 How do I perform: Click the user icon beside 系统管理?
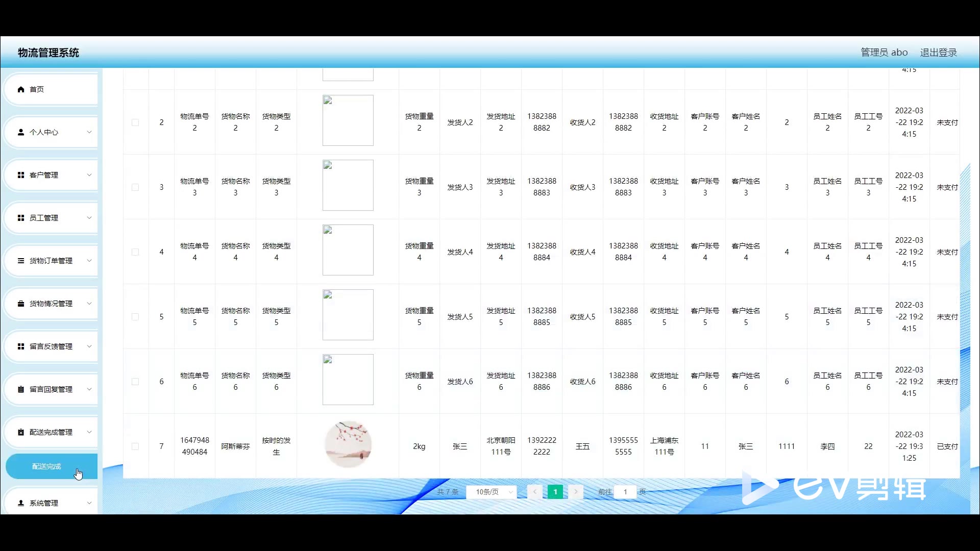click(x=21, y=503)
